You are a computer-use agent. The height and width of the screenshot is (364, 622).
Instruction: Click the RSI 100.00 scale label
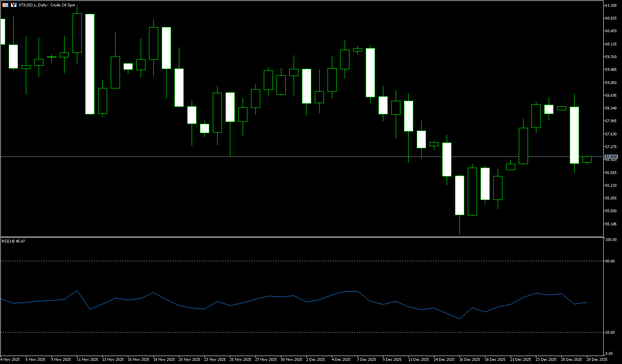[x=610, y=240]
